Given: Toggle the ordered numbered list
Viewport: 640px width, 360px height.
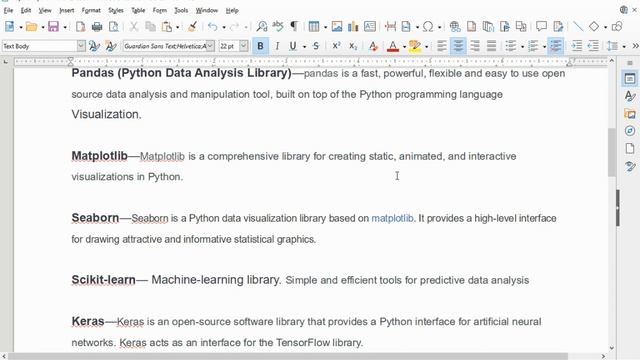Looking at the screenshot, I should (x=533, y=46).
